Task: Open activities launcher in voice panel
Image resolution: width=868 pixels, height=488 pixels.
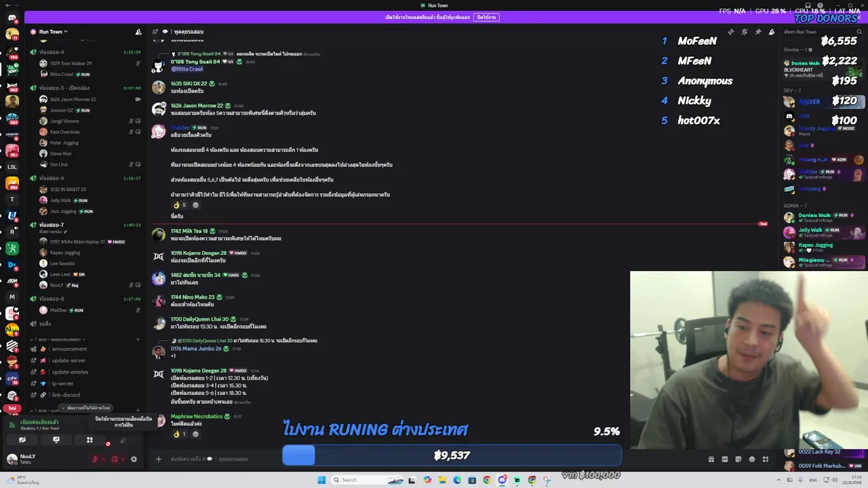Action: pyautogui.click(x=90, y=440)
